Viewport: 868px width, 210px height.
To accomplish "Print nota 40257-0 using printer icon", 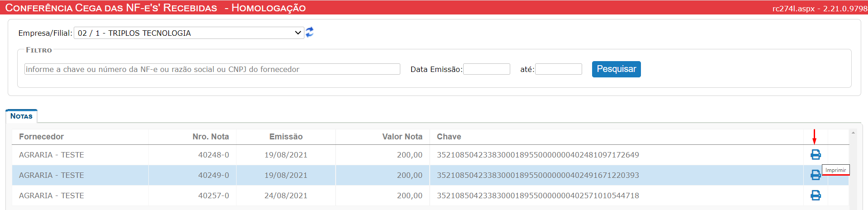I will 816,196.
